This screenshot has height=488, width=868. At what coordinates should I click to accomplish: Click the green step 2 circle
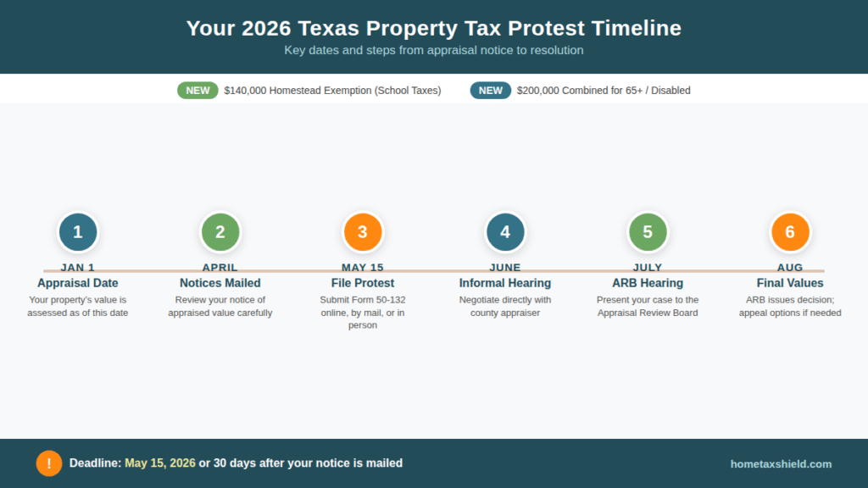pyautogui.click(x=220, y=231)
